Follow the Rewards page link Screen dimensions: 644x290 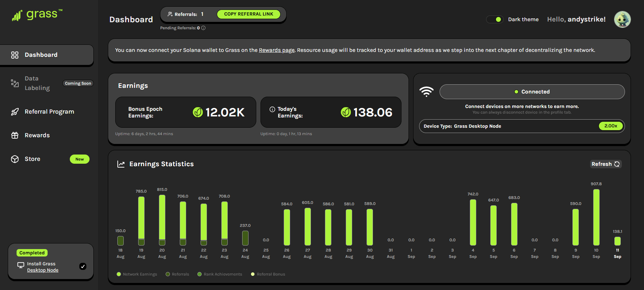pyautogui.click(x=277, y=50)
